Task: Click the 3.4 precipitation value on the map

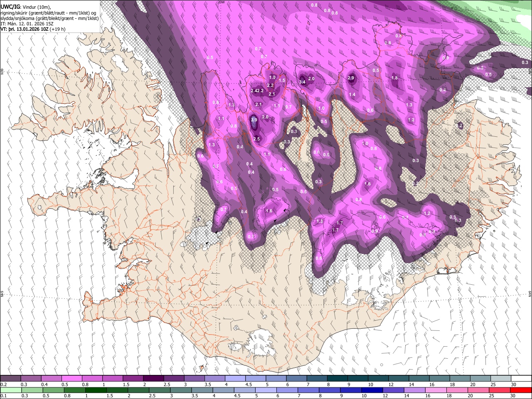Action: coord(302,82)
